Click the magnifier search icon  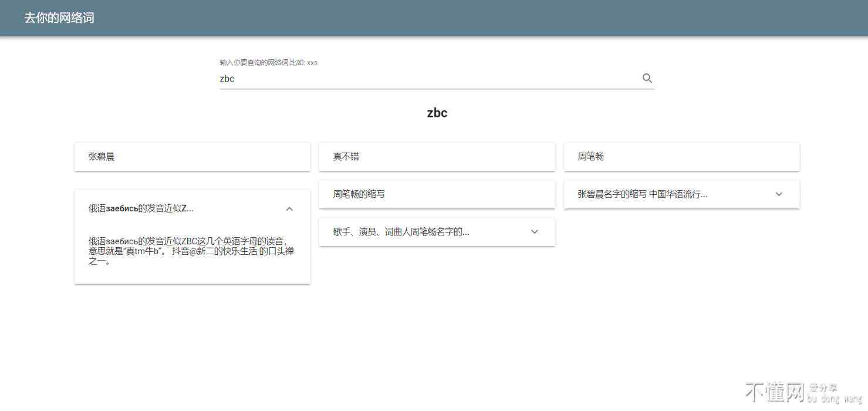[x=647, y=78]
